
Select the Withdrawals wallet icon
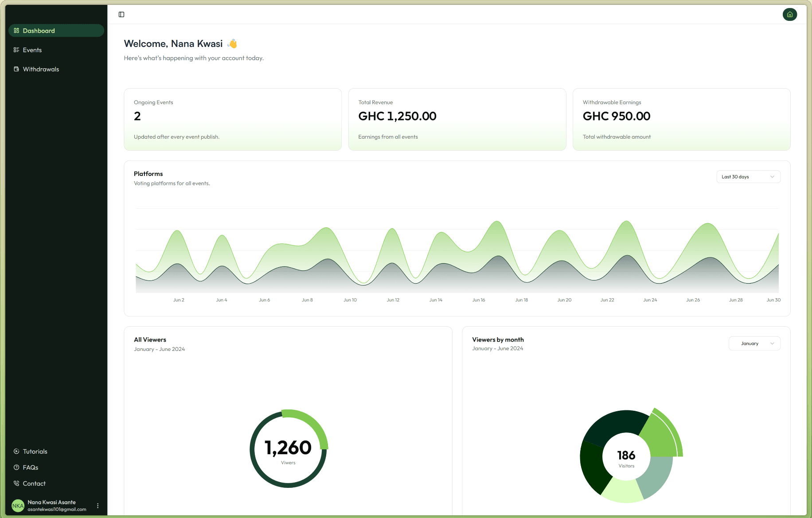tap(16, 69)
